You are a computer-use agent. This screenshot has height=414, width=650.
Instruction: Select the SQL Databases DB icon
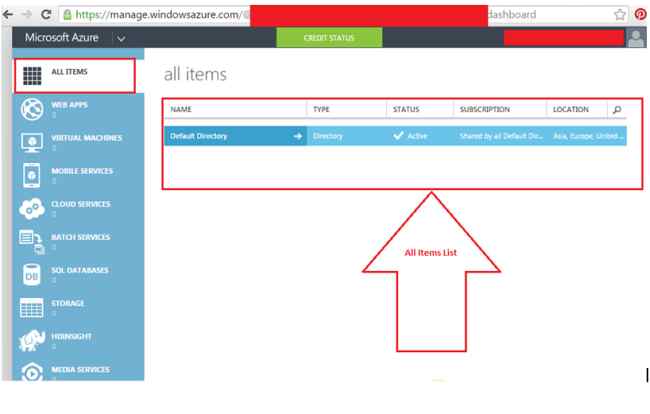point(32,275)
